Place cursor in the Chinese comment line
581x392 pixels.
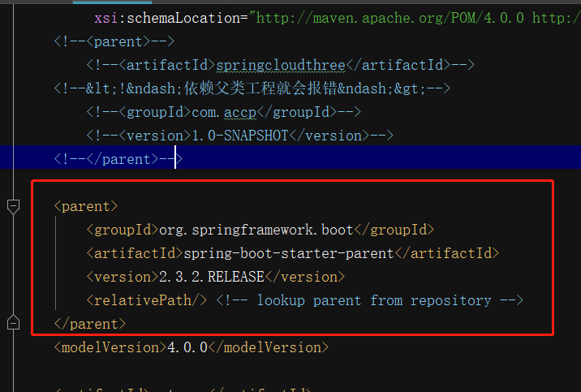pyautogui.click(x=252, y=88)
